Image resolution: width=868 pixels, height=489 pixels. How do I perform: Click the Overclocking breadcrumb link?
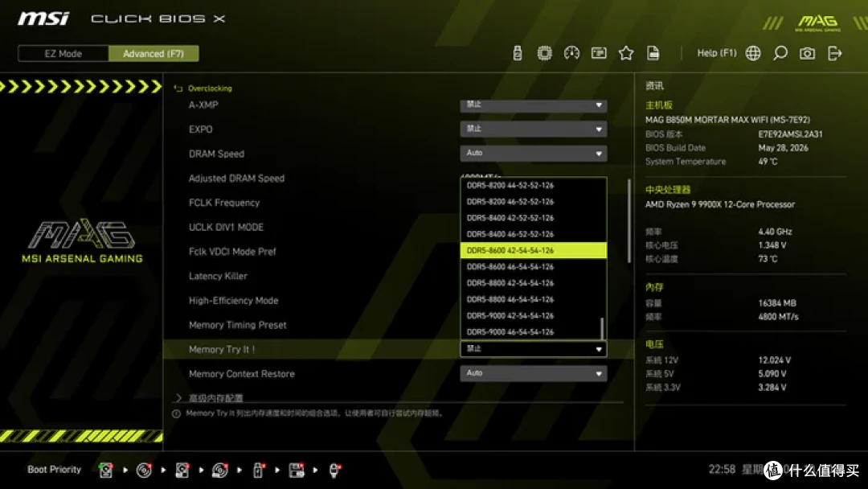pos(210,88)
